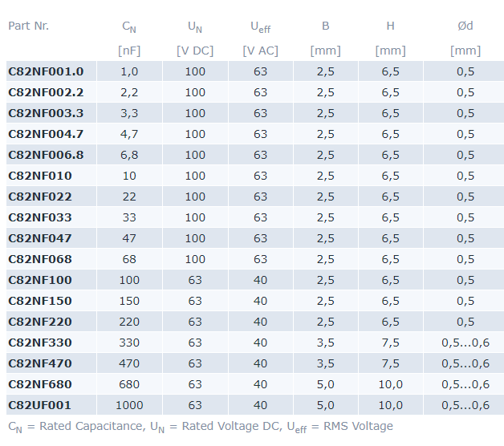The image size is (504, 446).
Task: Click the [V AC] unit header
Action: (260, 51)
